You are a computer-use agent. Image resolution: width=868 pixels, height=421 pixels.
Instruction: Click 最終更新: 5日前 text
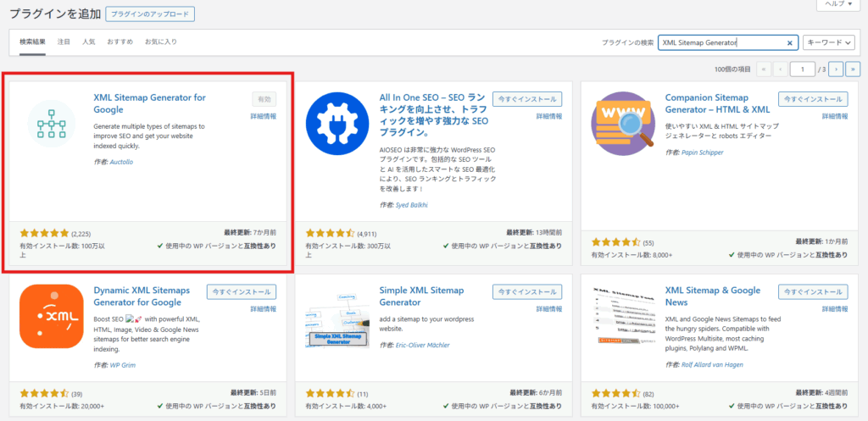coord(253,392)
